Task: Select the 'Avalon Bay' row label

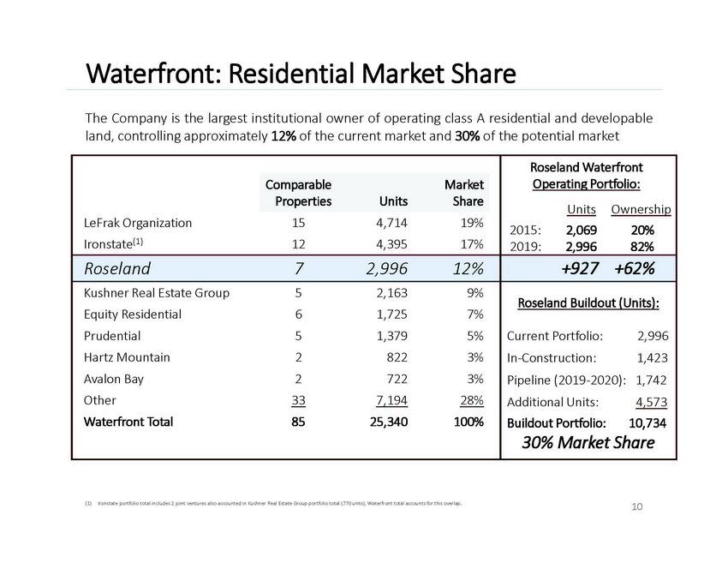Action: pyautogui.click(x=113, y=379)
